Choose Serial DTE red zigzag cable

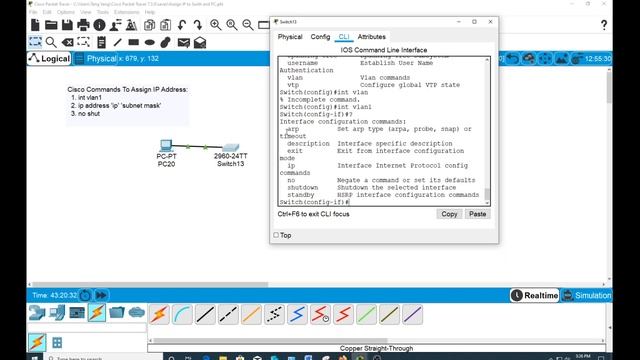point(343,314)
